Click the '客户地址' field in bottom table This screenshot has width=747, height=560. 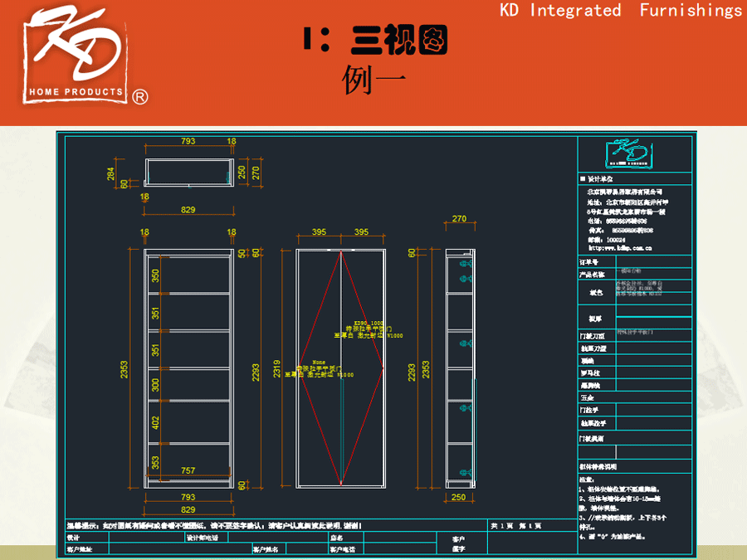[x=79, y=549]
